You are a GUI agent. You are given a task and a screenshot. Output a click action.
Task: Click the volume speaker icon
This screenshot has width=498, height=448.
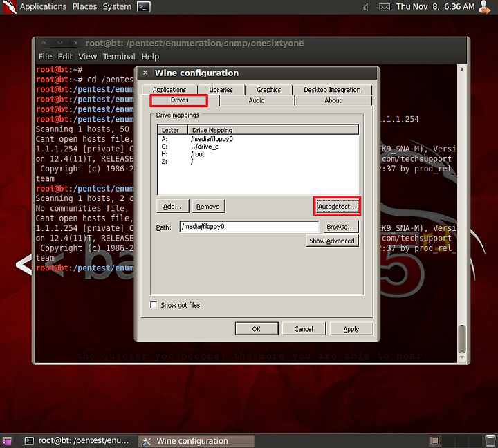[366, 7]
